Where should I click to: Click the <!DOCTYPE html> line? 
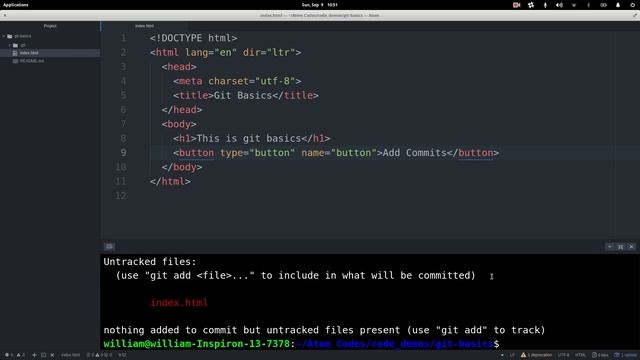click(x=193, y=38)
